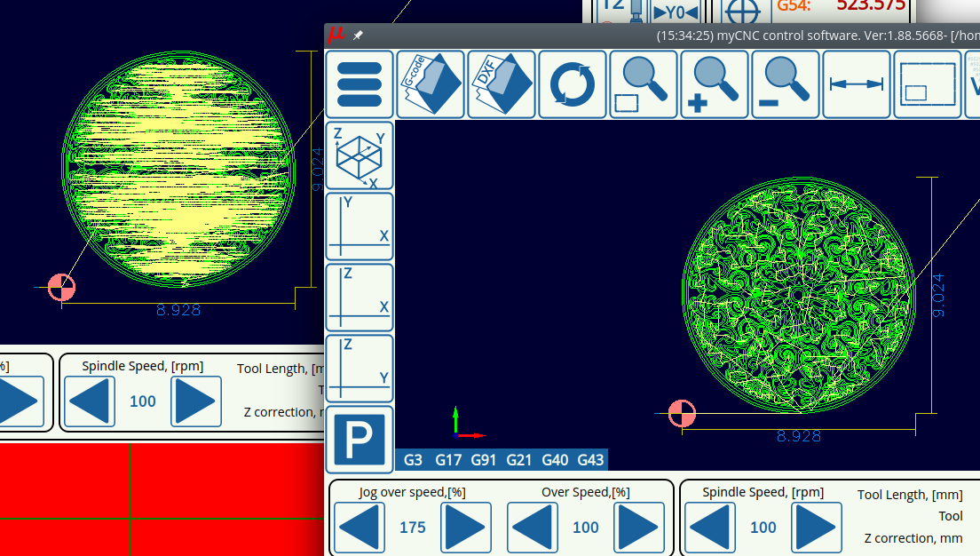Switch to the XY plane view
This screenshot has width=980, height=556.
[x=360, y=226]
